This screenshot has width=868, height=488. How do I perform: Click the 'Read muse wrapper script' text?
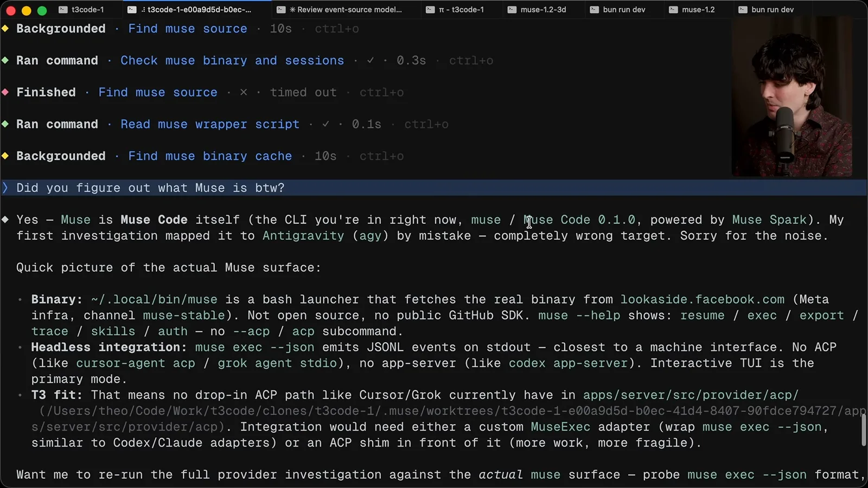click(210, 125)
